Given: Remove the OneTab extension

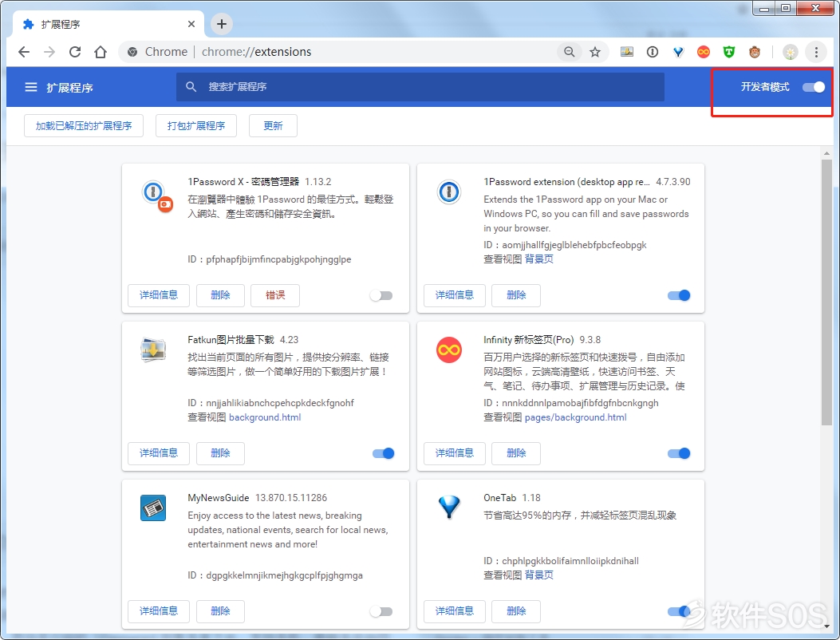Looking at the screenshot, I should (x=516, y=611).
